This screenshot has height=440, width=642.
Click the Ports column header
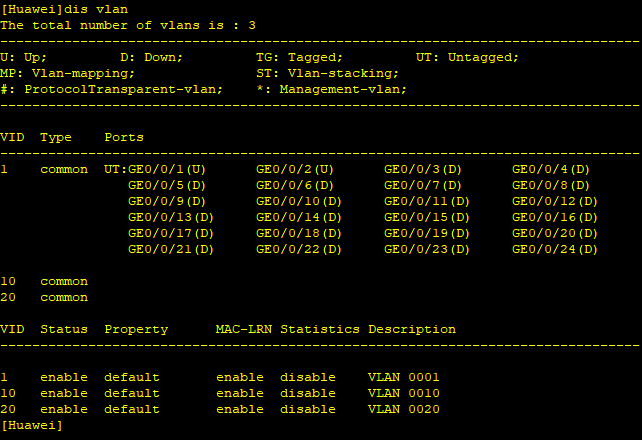click(124, 138)
